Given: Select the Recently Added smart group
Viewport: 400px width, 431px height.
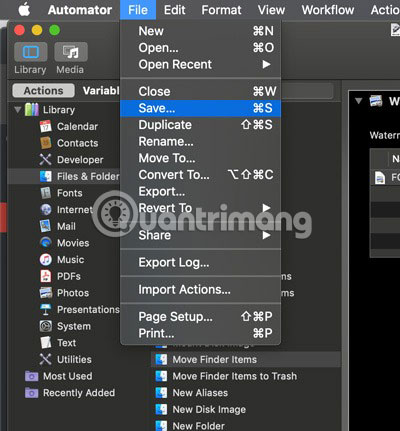Looking at the screenshot, I should (x=79, y=393).
